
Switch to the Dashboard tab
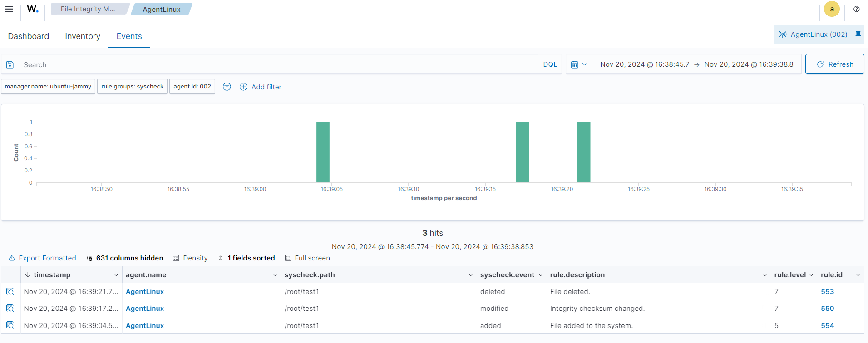(29, 36)
